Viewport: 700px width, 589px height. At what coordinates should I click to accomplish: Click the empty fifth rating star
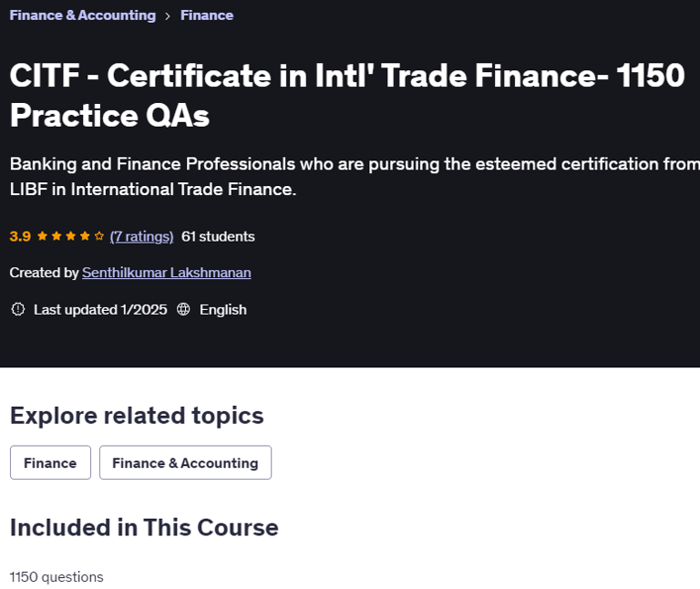click(99, 236)
